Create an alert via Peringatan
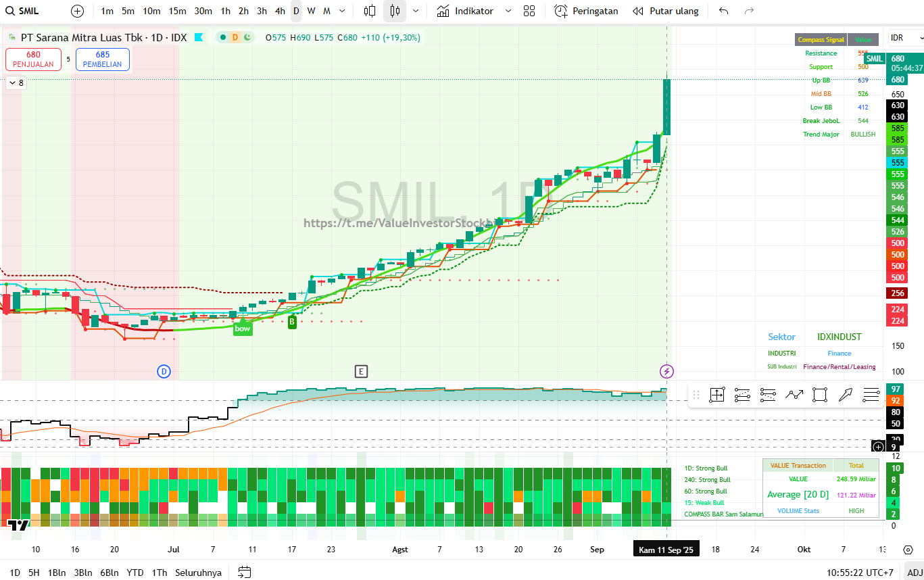The height and width of the screenshot is (580, 924). (586, 11)
